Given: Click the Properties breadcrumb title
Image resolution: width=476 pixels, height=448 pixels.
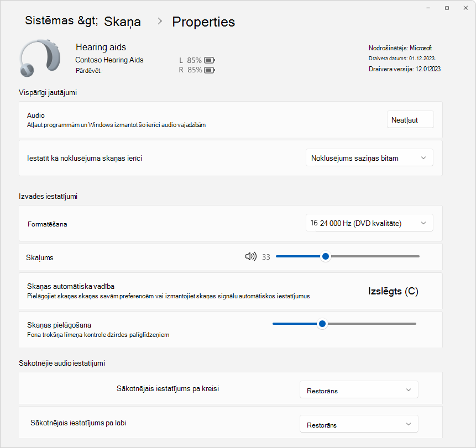Looking at the screenshot, I should 203,22.
